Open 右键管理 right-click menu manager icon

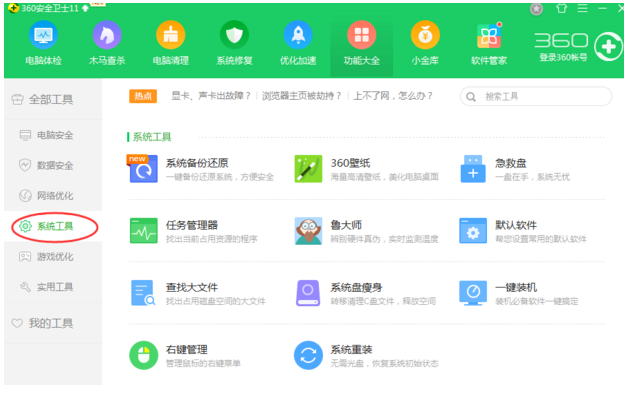tap(144, 355)
